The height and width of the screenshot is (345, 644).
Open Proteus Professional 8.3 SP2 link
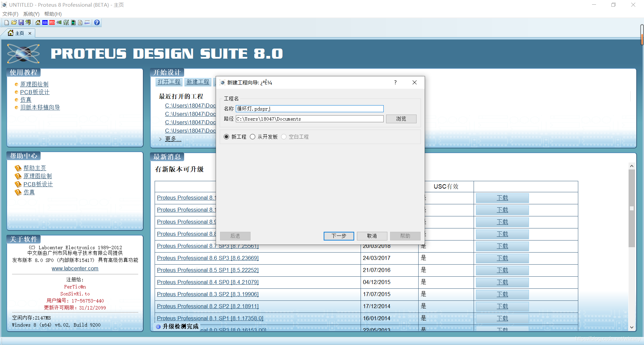[x=208, y=294]
